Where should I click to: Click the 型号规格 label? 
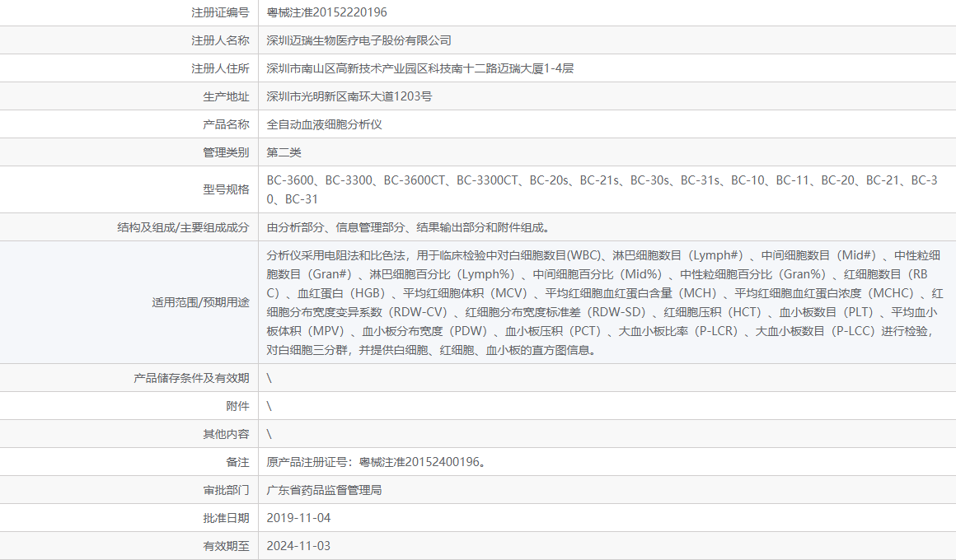point(226,189)
